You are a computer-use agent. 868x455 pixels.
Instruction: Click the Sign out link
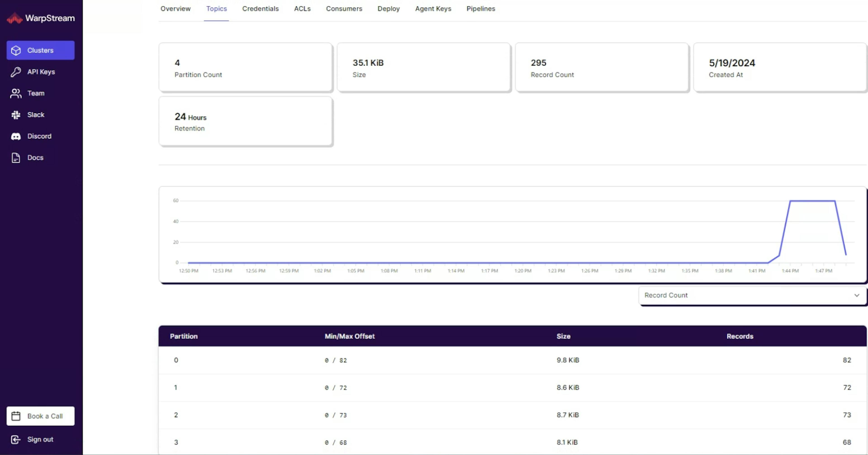pyautogui.click(x=40, y=439)
